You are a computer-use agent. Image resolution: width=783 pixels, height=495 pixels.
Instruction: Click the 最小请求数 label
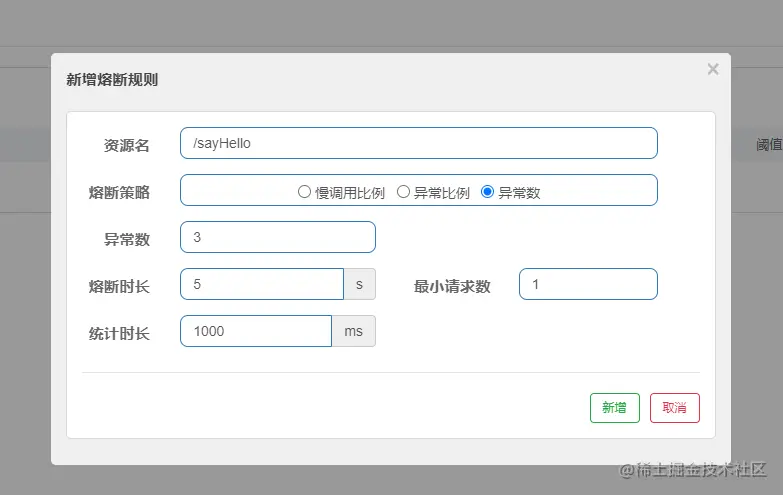tap(452, 286)
